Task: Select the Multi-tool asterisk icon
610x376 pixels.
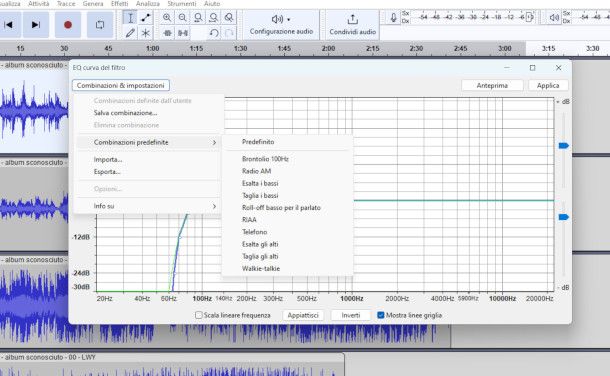Action: pyautogui.click(x=145, y=33)
